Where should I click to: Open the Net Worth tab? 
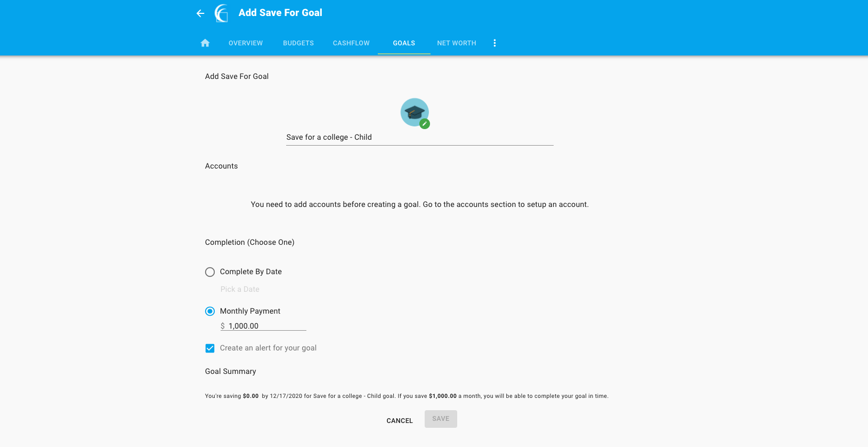pyautogui.click(x=457, y=43)
